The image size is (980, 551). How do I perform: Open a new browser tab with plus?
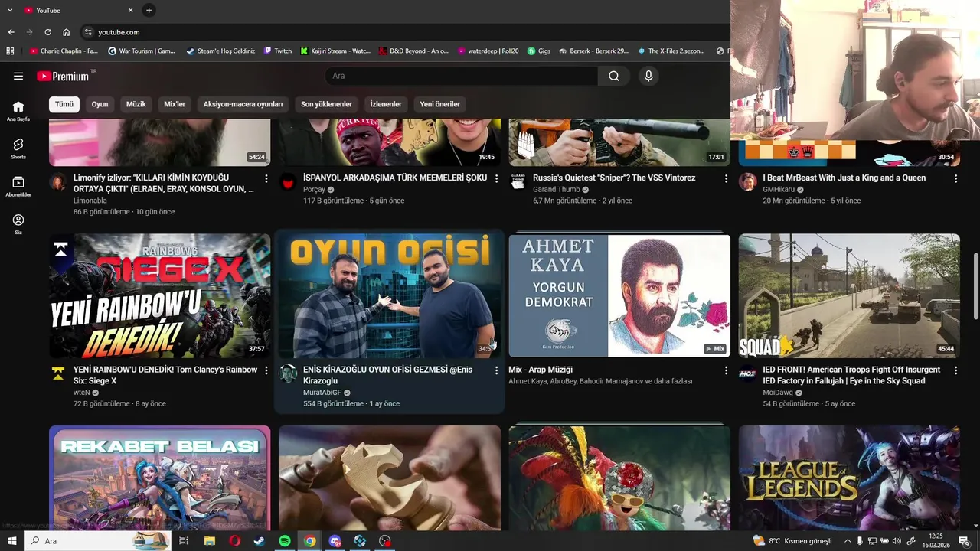click(149, 10)
